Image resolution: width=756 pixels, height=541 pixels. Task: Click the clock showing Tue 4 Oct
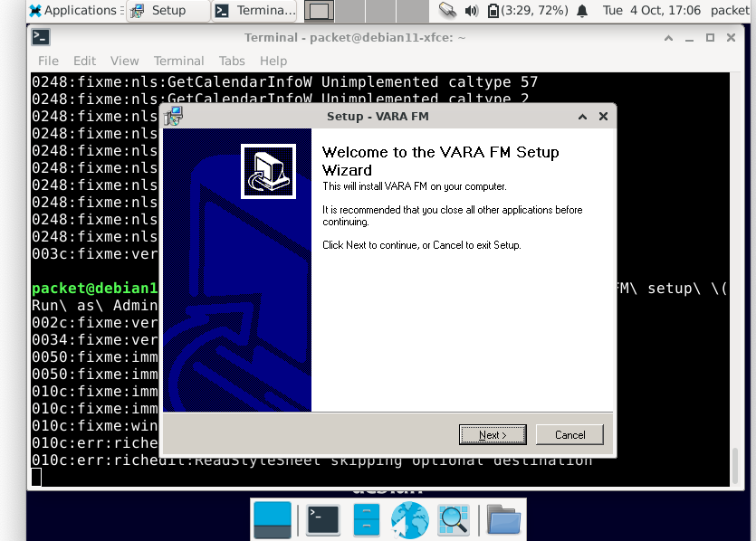pos(651,11)
